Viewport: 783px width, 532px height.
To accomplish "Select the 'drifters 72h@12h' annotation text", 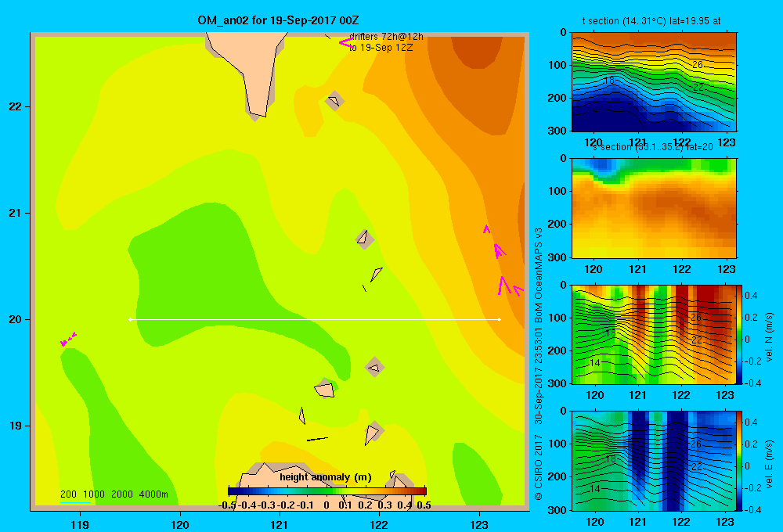I will coord(386,37).
